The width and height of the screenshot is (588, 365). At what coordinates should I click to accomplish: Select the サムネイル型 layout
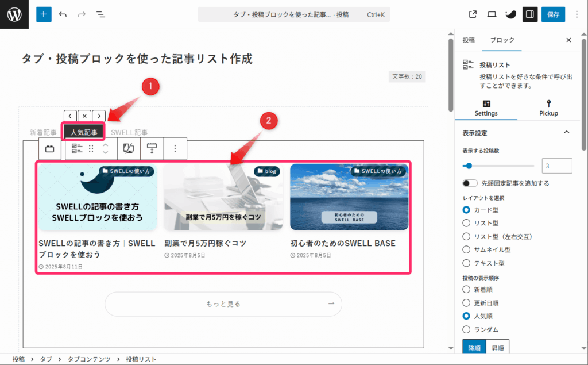[x=466, y=249]
